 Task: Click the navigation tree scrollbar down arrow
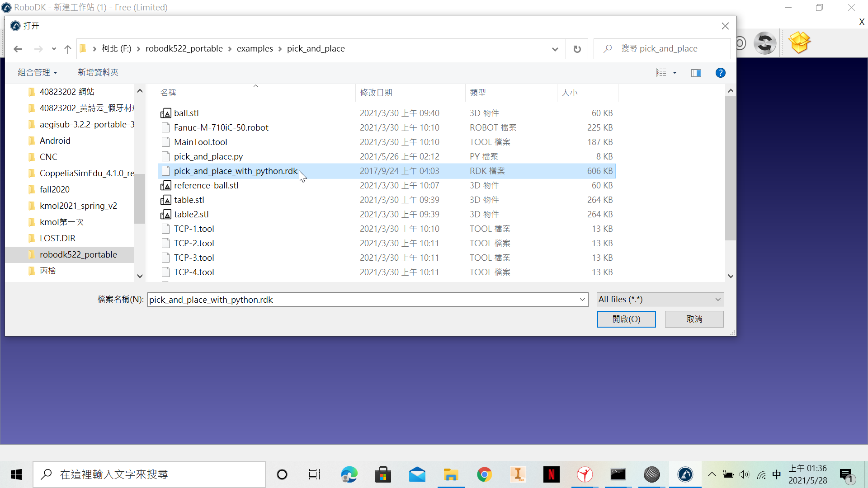click(140, 276)
